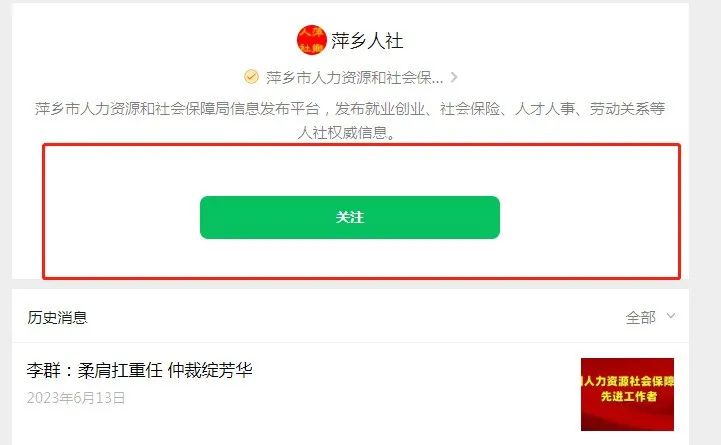
Task: Expand verification details via right chevron
Action: 454,77
